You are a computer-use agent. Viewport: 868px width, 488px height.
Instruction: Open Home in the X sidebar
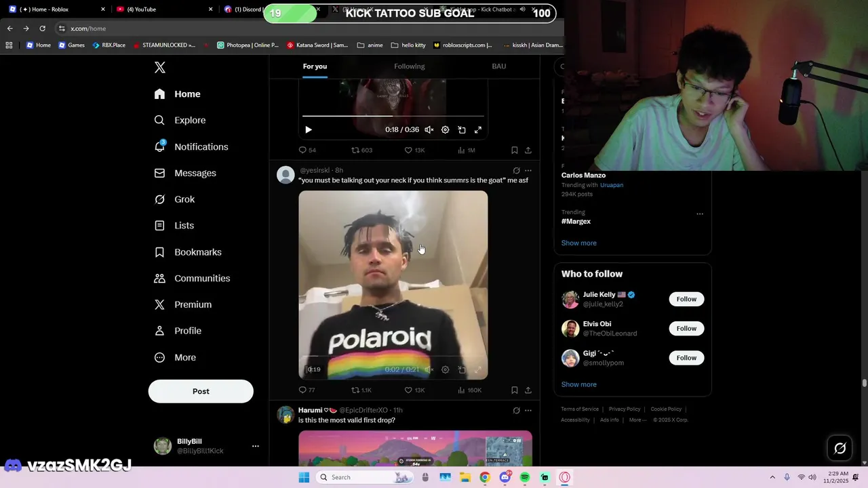click(x=178, y=94)
